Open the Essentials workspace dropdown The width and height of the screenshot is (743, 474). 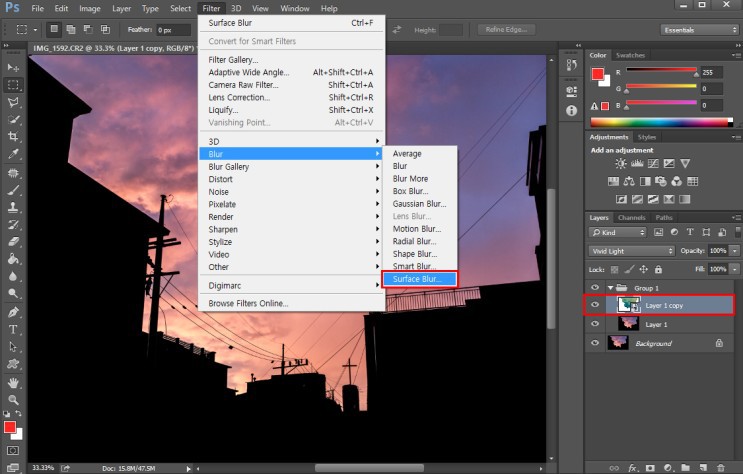[x=700, y=30]
